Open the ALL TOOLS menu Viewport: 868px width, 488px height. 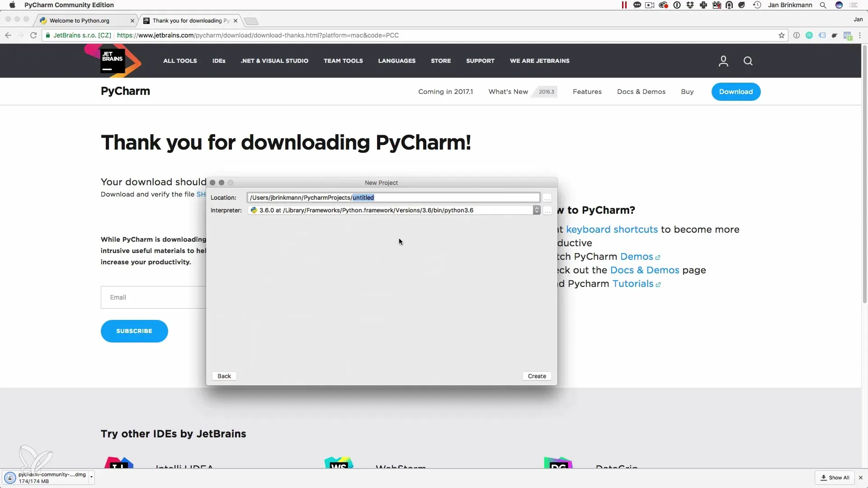coord(180,61)
